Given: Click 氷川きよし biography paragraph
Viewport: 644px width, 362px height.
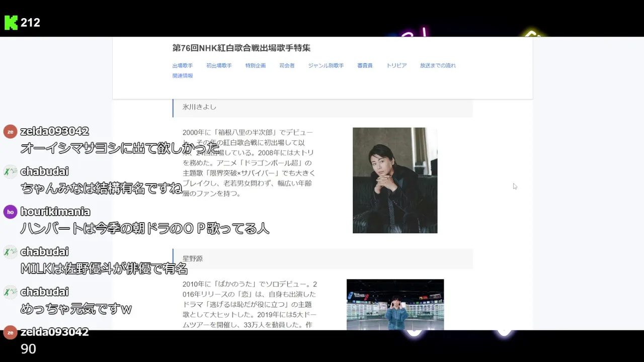Looking at the screenshot, I should pos(249,163).
